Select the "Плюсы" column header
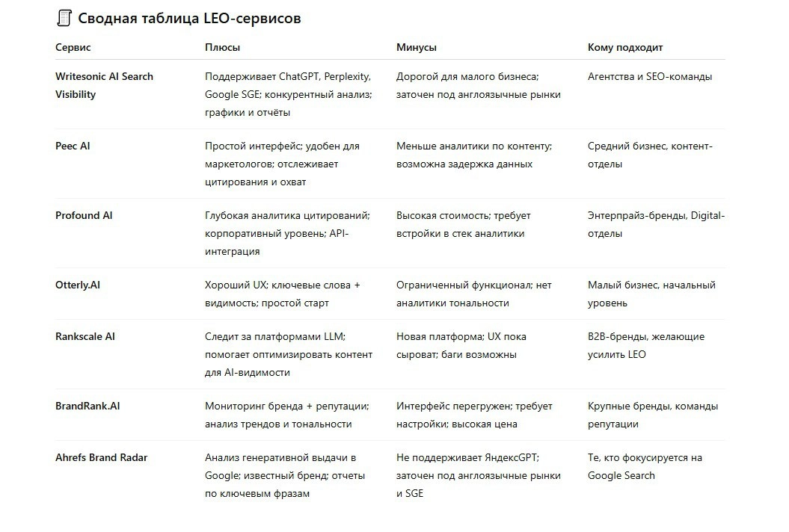The image size is (789, 532). (x=223, y=47)
